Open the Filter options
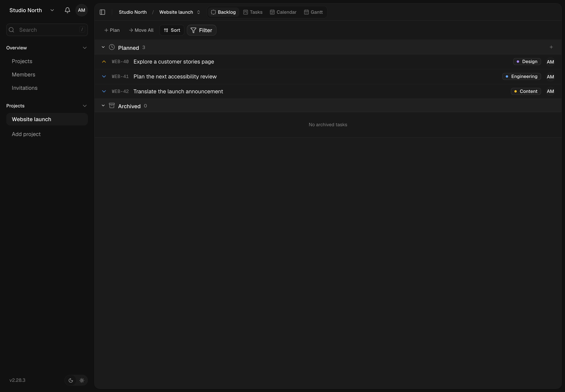Image resolution: width=565 pixels, height=392 pixels. 202,30
